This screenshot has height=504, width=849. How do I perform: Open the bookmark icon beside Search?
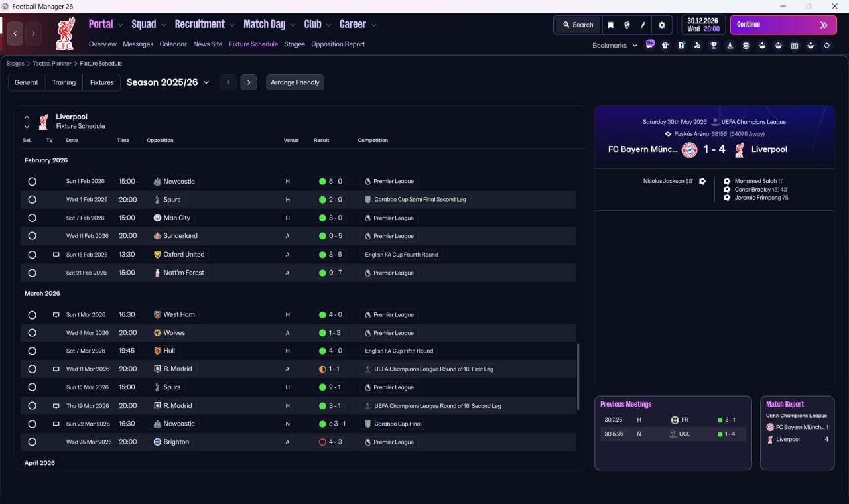tap(611, 25)
